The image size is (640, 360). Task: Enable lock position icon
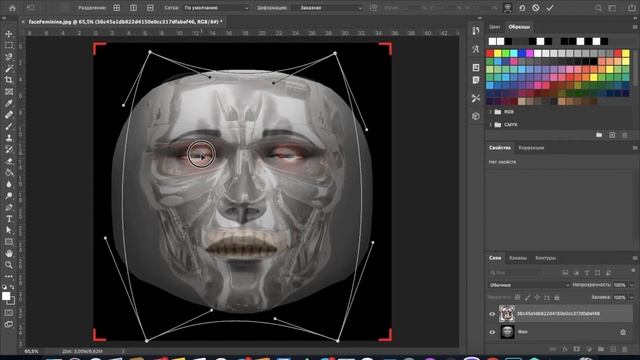(x=537, y=298)
